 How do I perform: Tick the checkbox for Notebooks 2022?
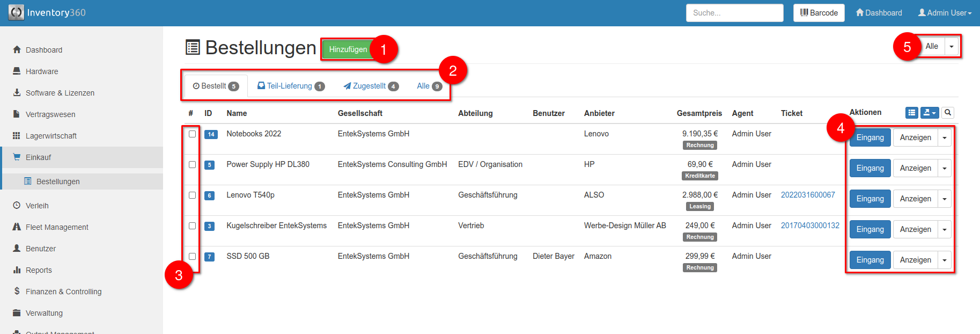click(192, 134)
